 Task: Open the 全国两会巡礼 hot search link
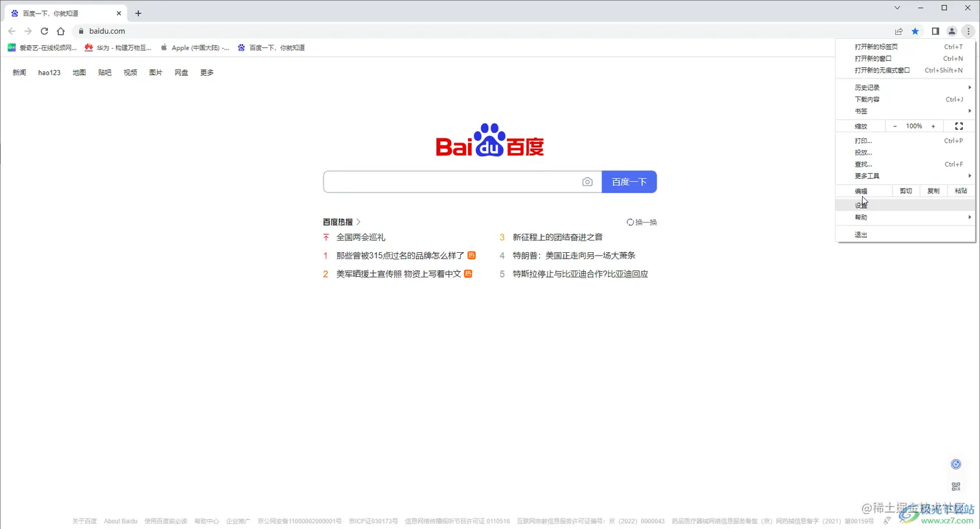(361, 237)
